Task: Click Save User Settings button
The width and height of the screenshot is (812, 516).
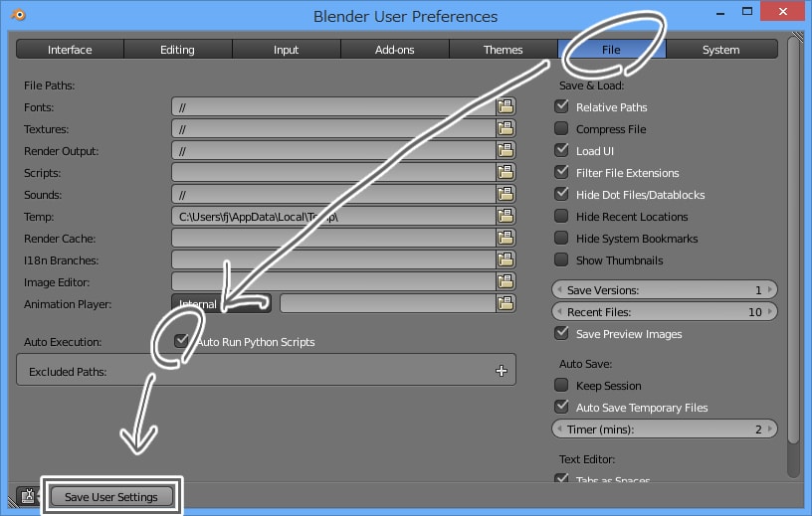Action: (111, 497)
